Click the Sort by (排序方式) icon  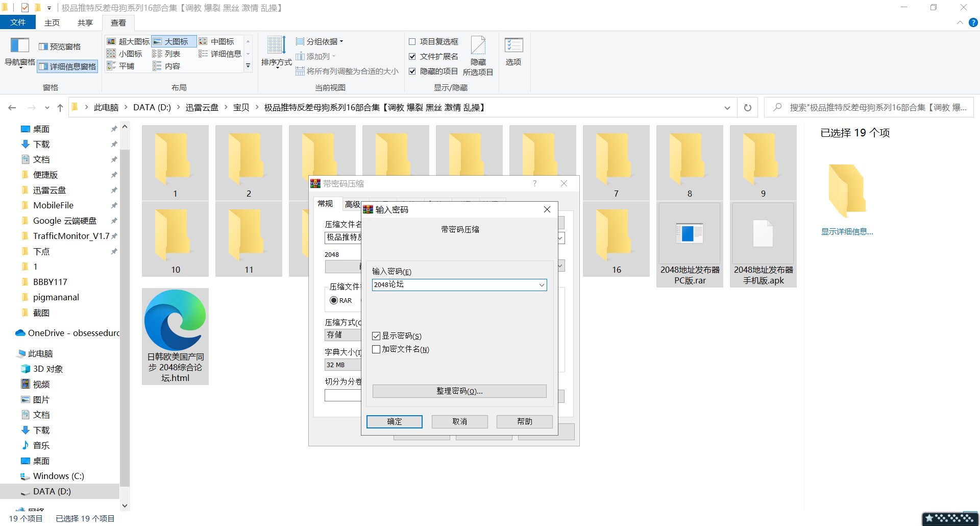coord(276,46)
